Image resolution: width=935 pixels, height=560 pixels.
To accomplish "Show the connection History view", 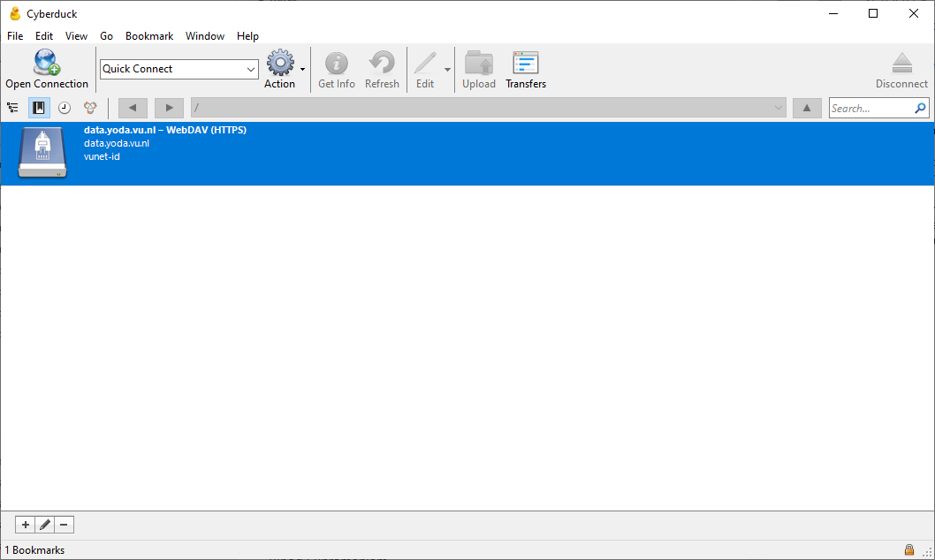I will click(x=65, y=108).
